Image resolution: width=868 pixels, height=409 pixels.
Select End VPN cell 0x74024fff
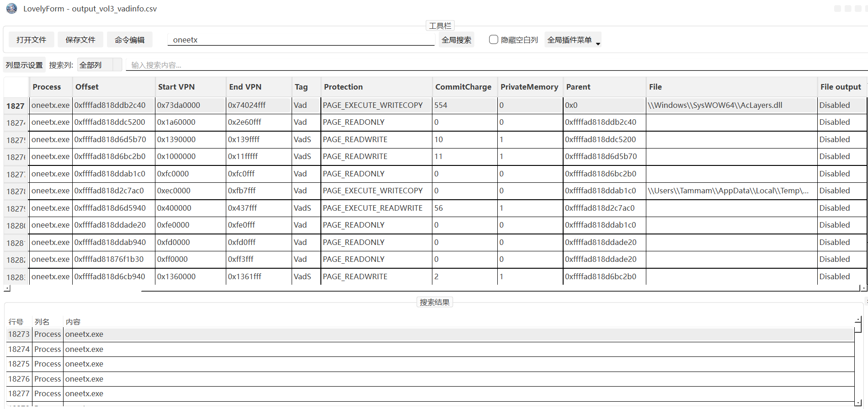(259, 105)
